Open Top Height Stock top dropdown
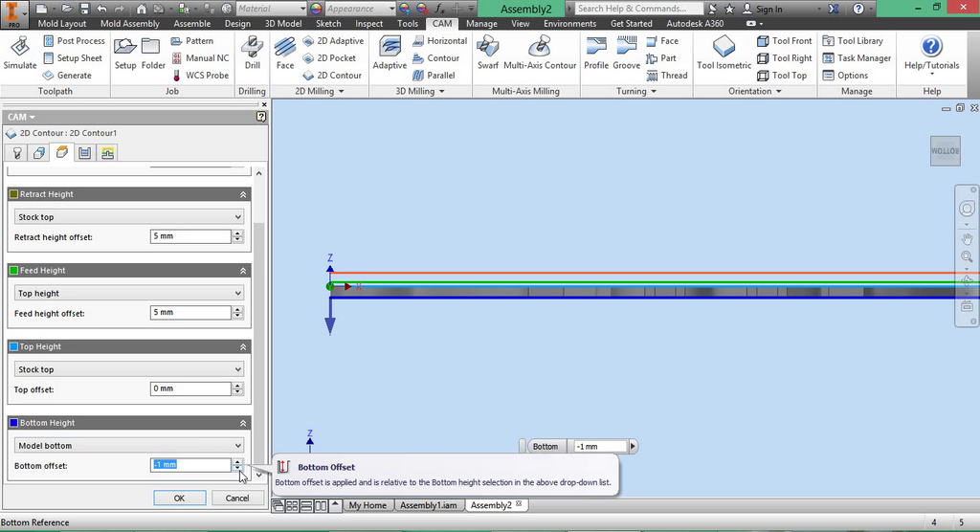The image size is (980, 532). [129, 369]
